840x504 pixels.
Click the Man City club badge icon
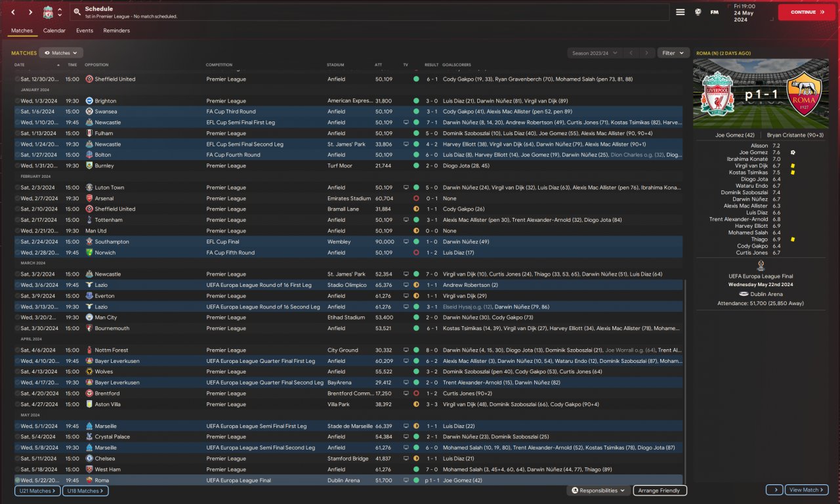click(x=89, y=318)
